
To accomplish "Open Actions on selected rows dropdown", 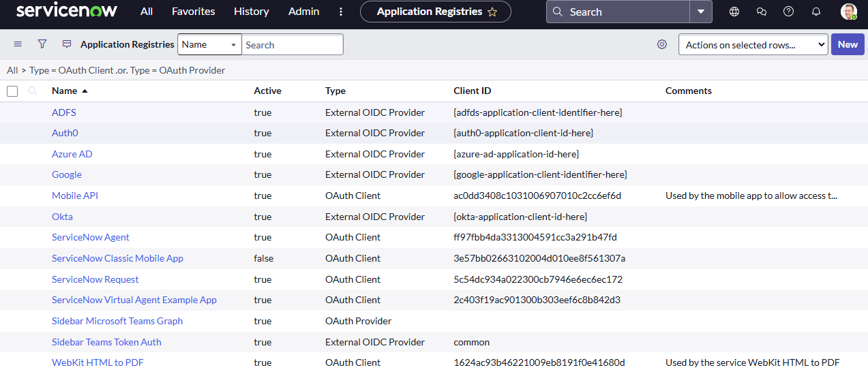I will tap(753, 45).
